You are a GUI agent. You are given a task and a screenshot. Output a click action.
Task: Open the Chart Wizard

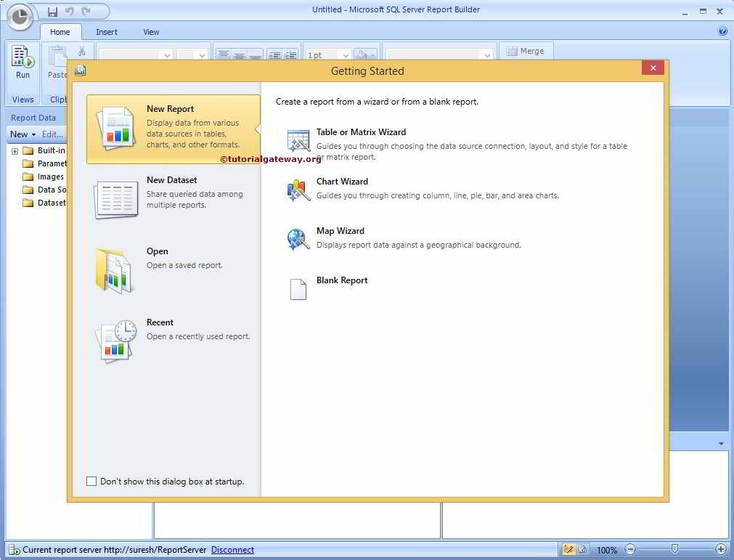(341, 182)
